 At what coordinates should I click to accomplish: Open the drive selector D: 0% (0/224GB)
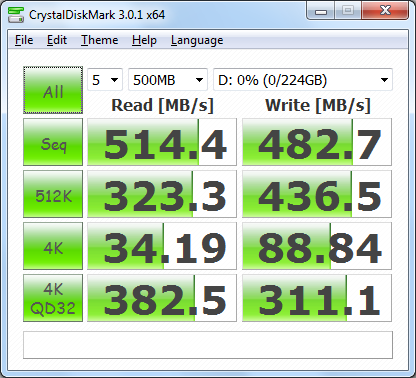pos(303,80)
